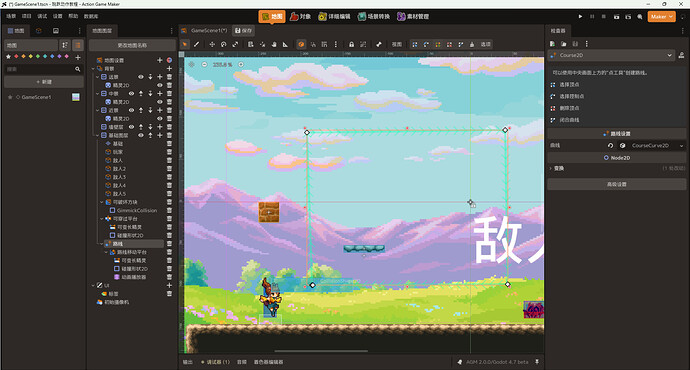Open the CourseCurve2D resource dropdown
Viewport: 690px width, 370px height.
pyautogui.click(x=681, y=146)
